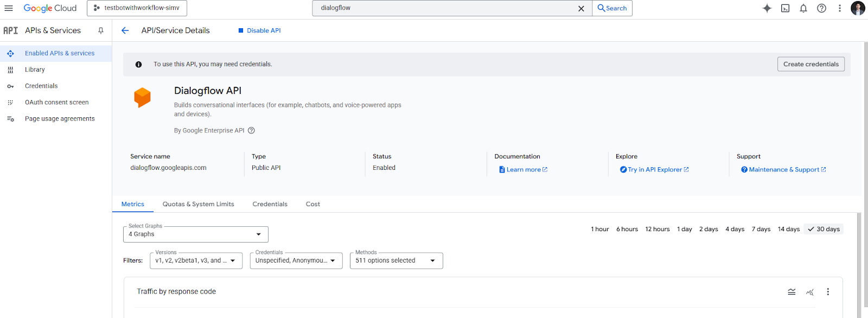
Task: Select the 7 days time range
Action: 761,229
